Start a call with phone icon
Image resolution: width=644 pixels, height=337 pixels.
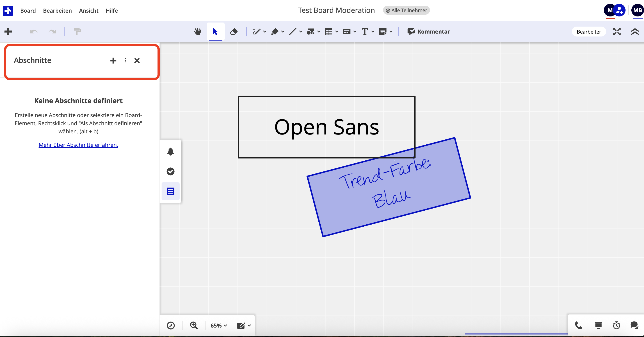click(x=578, y=325)
